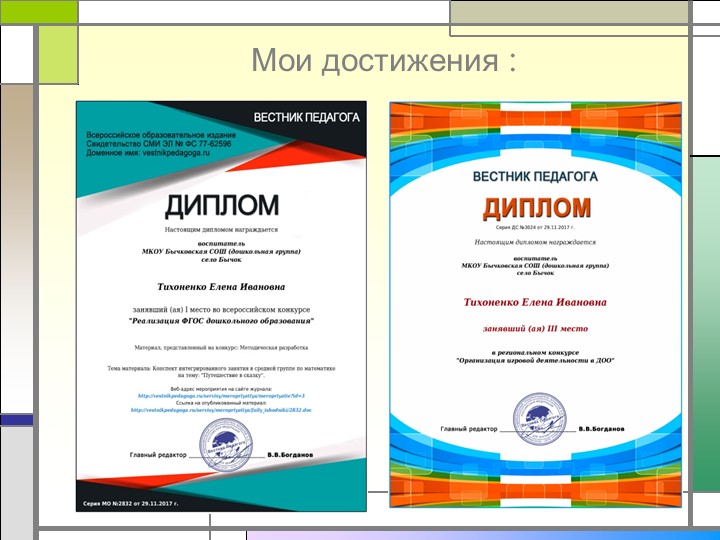Viewport: 720px width, 540px height.
Task: Click "Ссылка на опубликованный материал:" label
Action: click(221, 403)
